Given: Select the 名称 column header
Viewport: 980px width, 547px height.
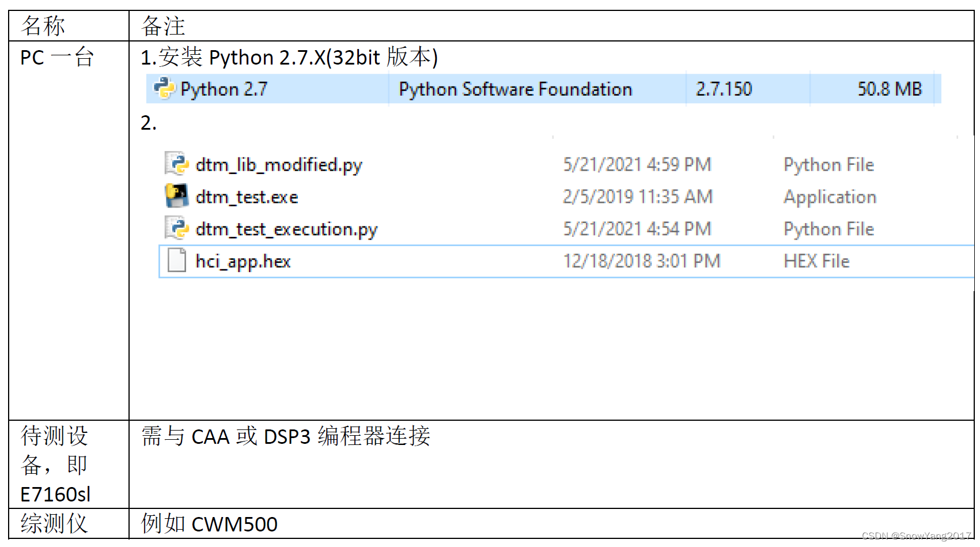Looking at the screenshot, I should [x=41, y=25].
